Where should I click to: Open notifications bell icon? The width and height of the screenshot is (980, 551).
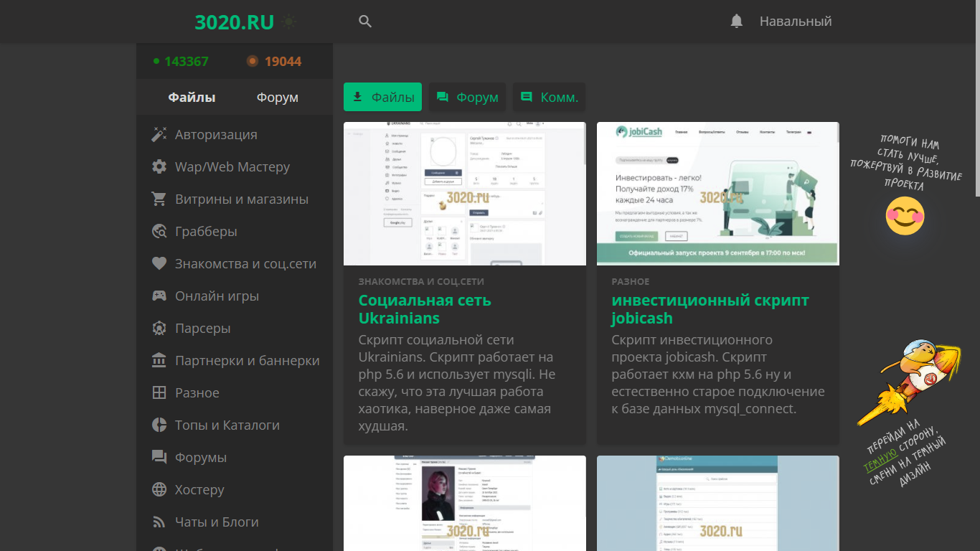coord(737,22)
